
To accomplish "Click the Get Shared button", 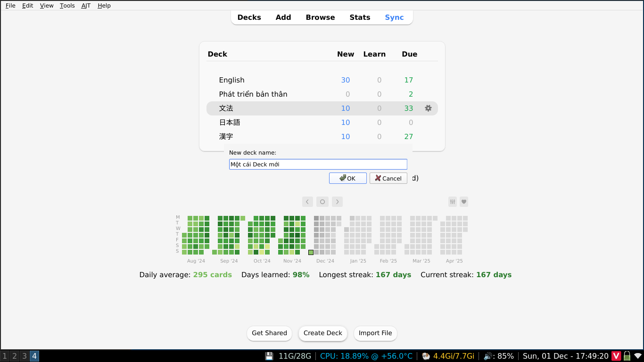I will 269,333.
